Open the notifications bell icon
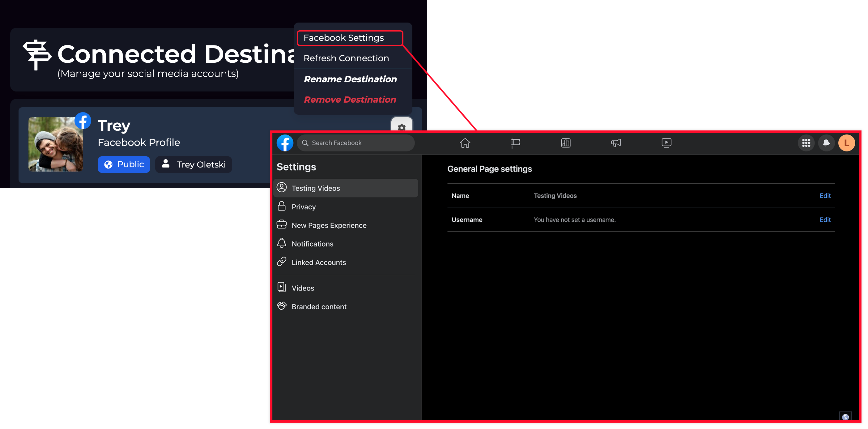 point(826,143)
